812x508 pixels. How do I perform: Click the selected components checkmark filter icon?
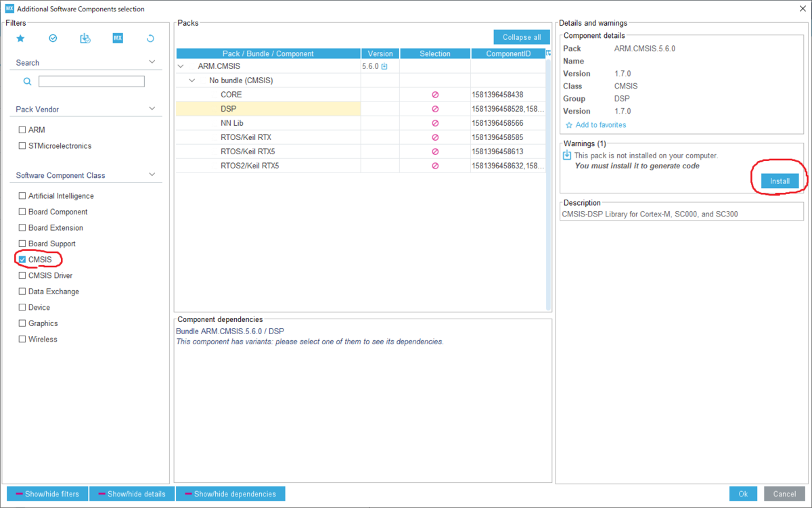[x=53, y=39]
